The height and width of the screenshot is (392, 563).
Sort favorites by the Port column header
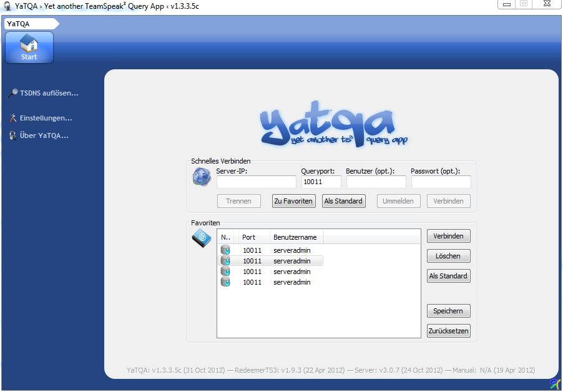[254, 237]
